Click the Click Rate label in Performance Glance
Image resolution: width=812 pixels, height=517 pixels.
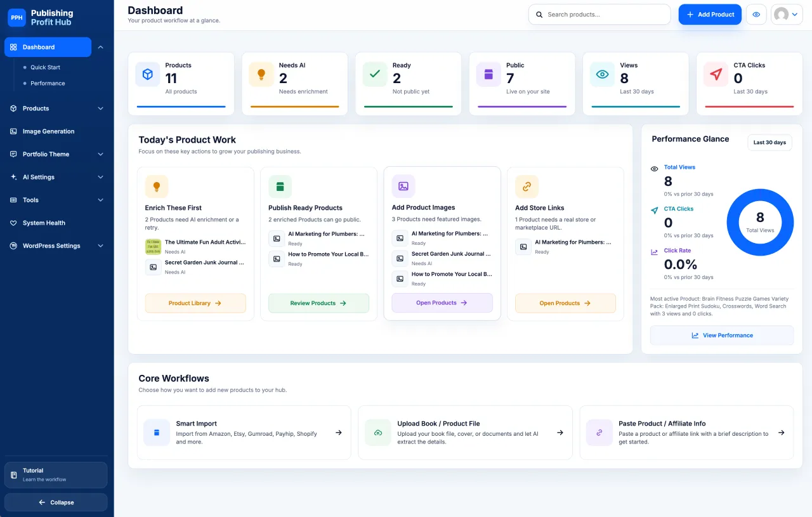point(678,251)
